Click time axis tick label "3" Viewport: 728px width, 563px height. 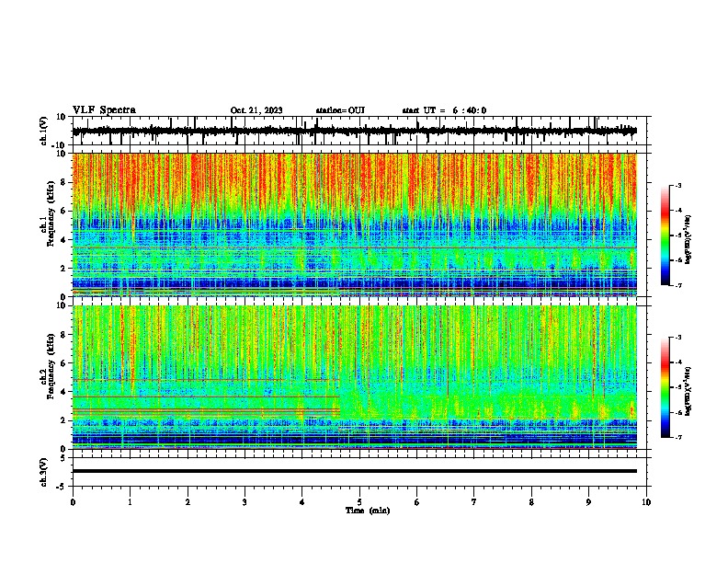[x=245, y=502]
